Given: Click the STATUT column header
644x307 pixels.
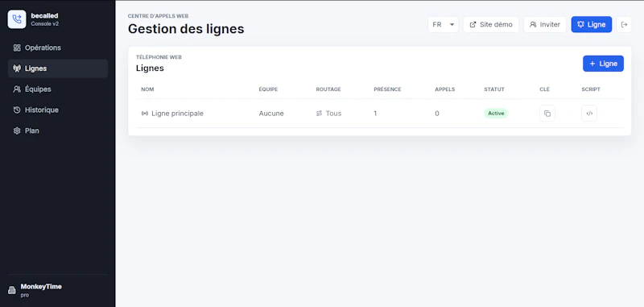Looking at the screenshot, I should click(494, 89).
